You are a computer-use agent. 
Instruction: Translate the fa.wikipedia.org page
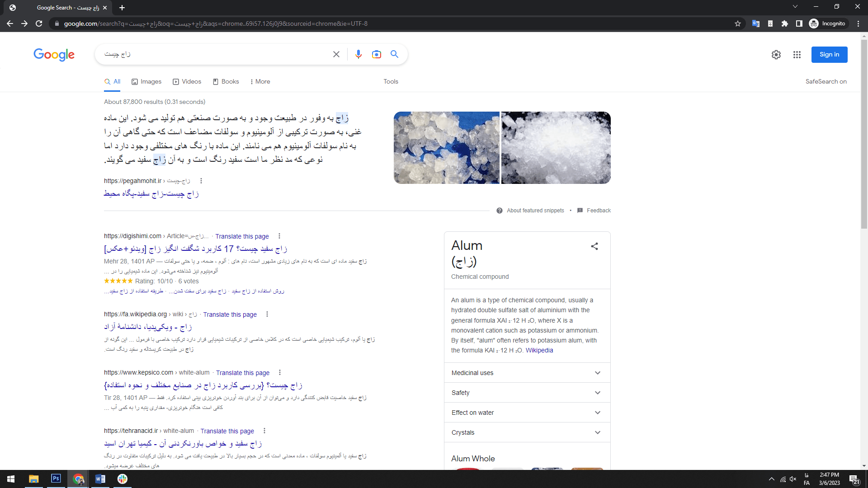pyautogui.click(x=230, y=314)
